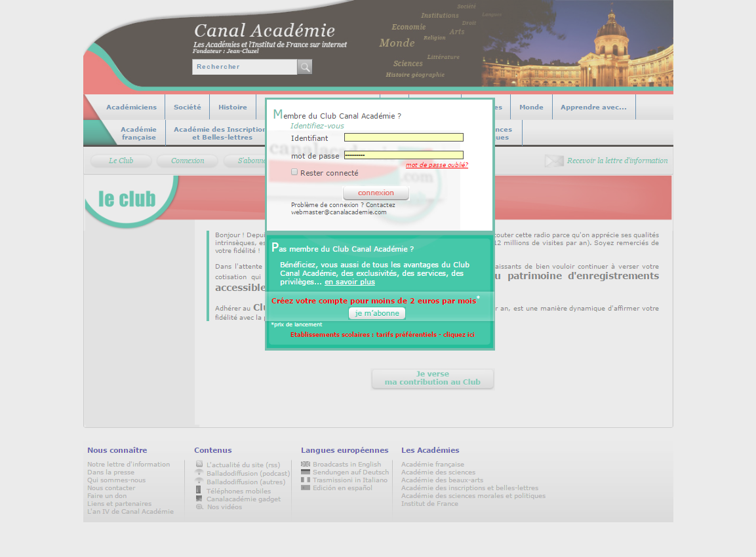Open Académie des inscriptions et belles-lettres footer link
The image size is (756, 557).
click(x=469, y=488)
